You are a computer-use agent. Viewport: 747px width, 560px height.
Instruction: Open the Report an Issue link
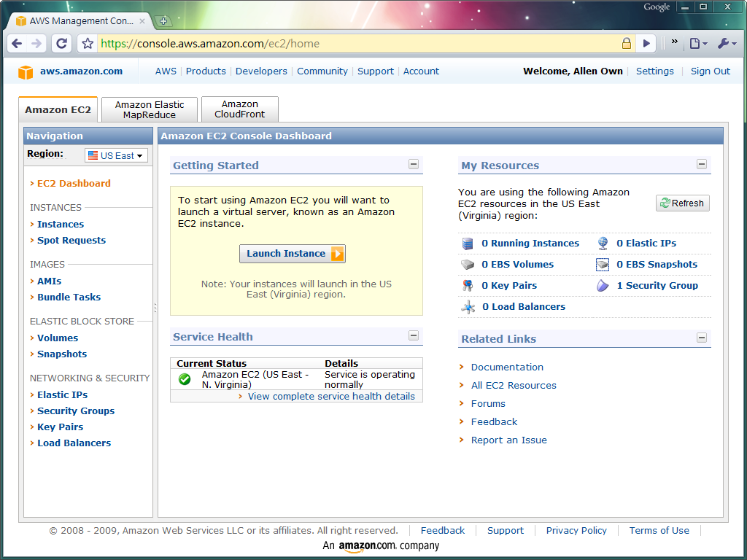[x=508, y=440]
